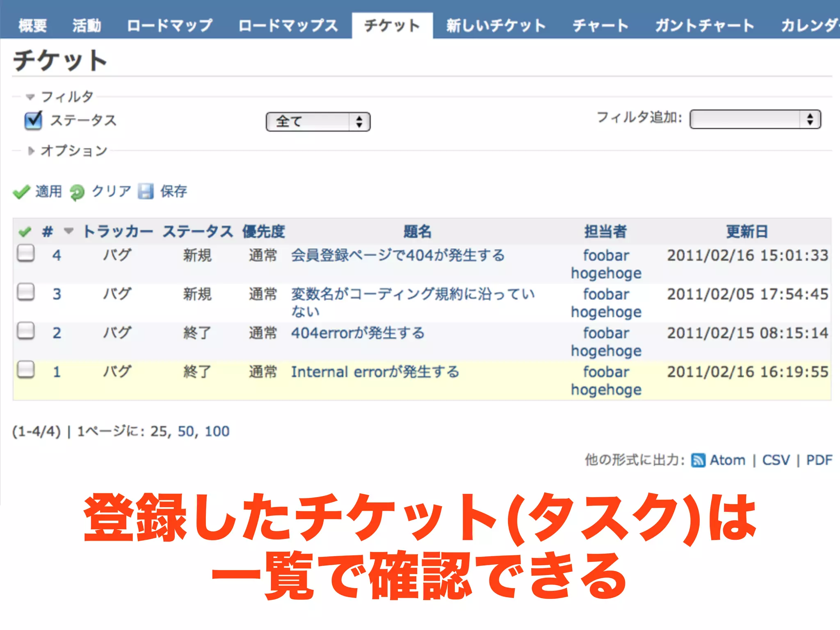This screenshot has width=840, height=630.
Task: Open the 新しいチケット tab
Action: tap(496, 25)
